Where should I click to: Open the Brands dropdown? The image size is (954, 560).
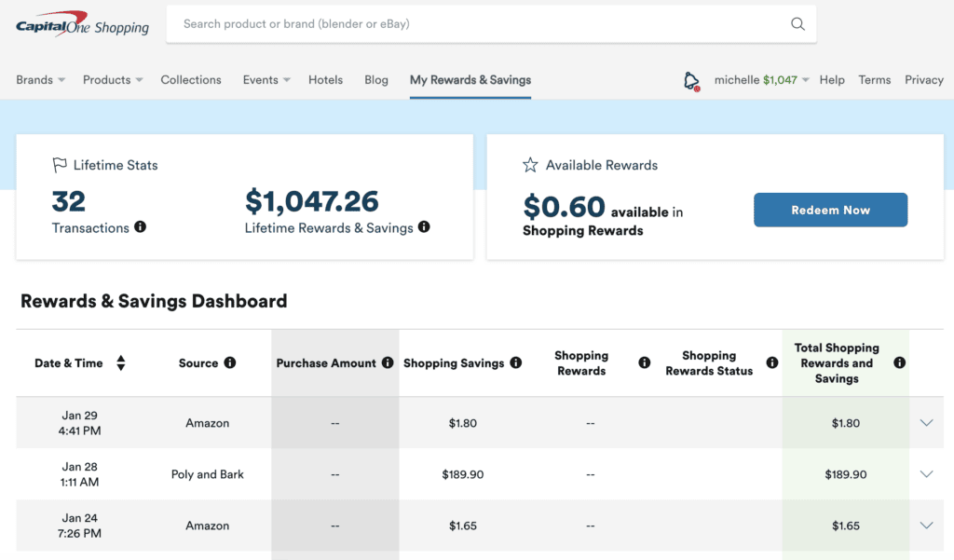click(40, 80)
